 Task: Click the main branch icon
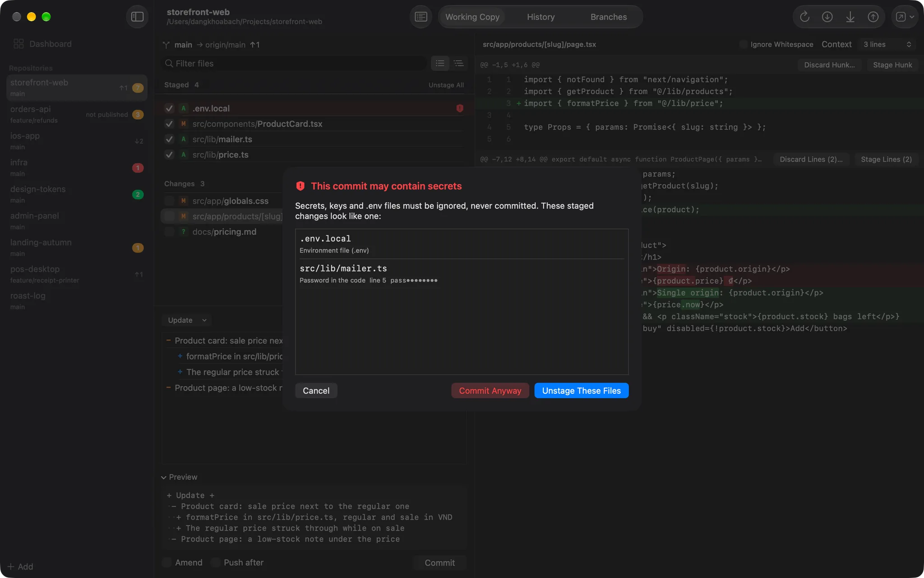click(166, 45)
